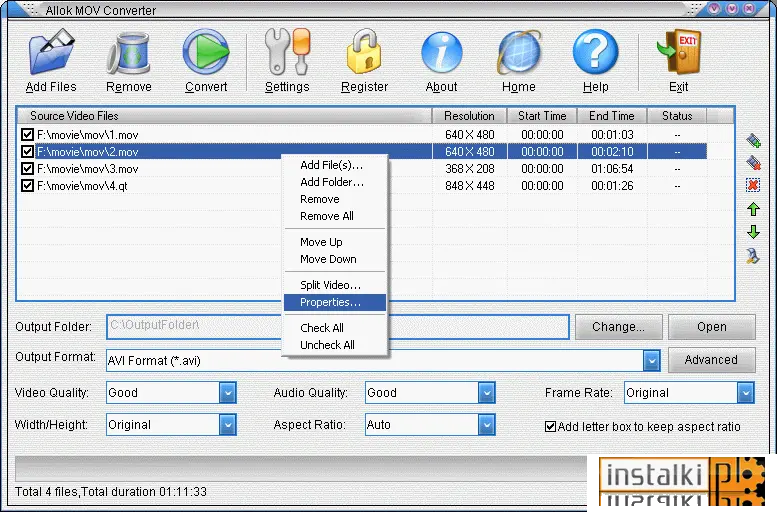777x512 pixels.
Task: Click the conversion progress bar
Action: (301, 468)
